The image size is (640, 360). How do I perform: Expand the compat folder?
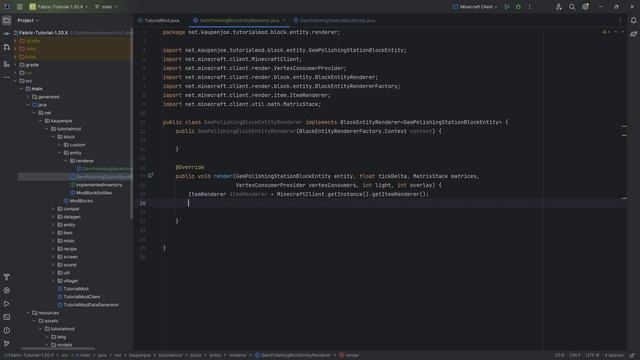[x=53, y=209]
